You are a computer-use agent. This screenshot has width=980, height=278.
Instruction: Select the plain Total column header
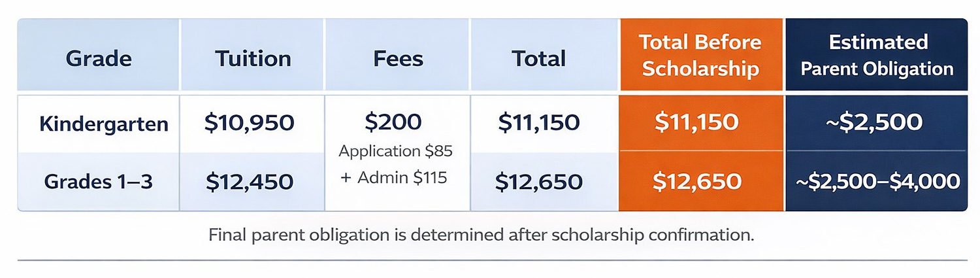[538, 58]
